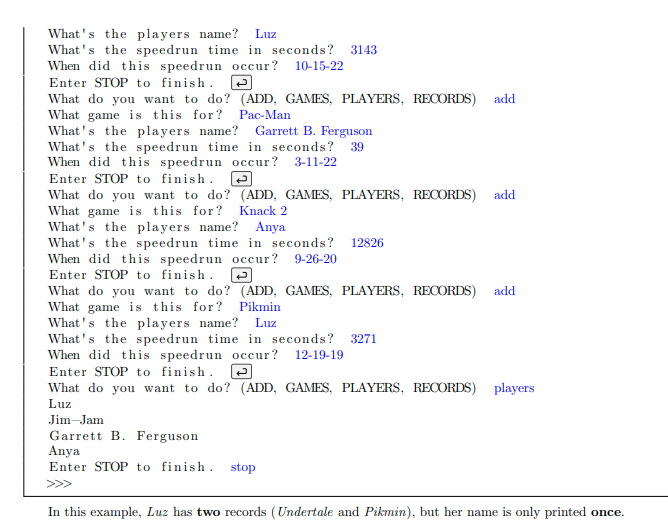Select the bold word 'once' in the caption
The image size is (668, 521).
[605, 512]
